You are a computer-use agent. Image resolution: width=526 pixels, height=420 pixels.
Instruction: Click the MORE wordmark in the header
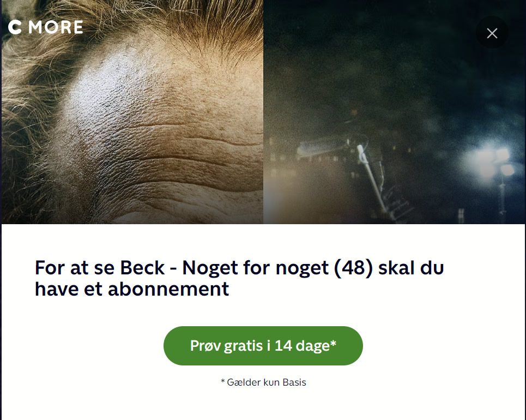(56, 27)
